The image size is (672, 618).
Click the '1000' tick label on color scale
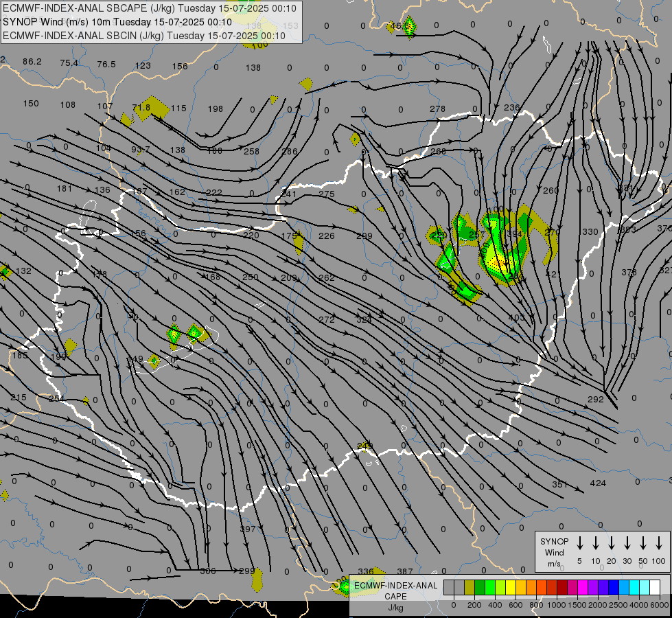tap(556, 605)
